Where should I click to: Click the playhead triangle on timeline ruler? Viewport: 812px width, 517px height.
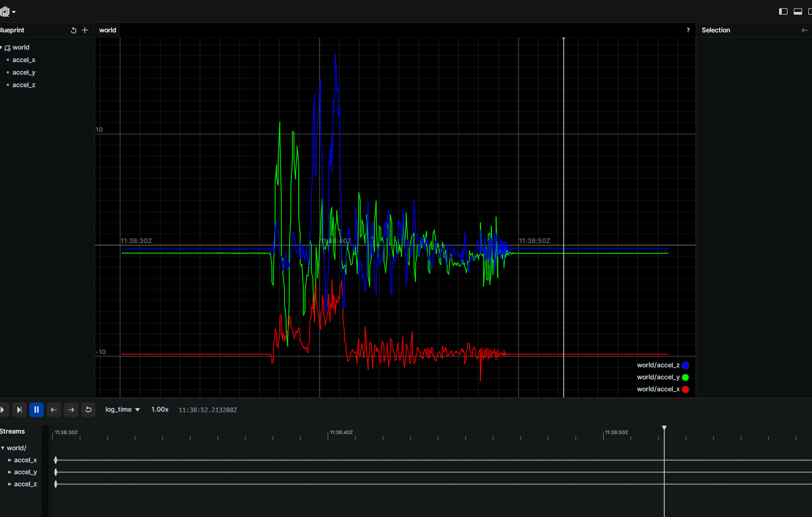click(664, 428)
